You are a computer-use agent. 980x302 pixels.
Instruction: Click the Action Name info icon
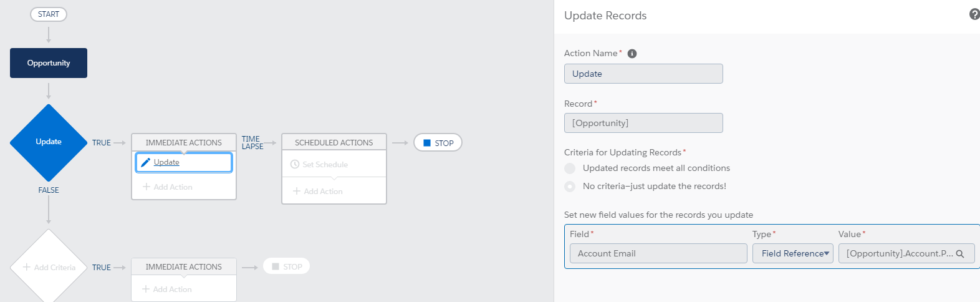[x=632, y=54]
